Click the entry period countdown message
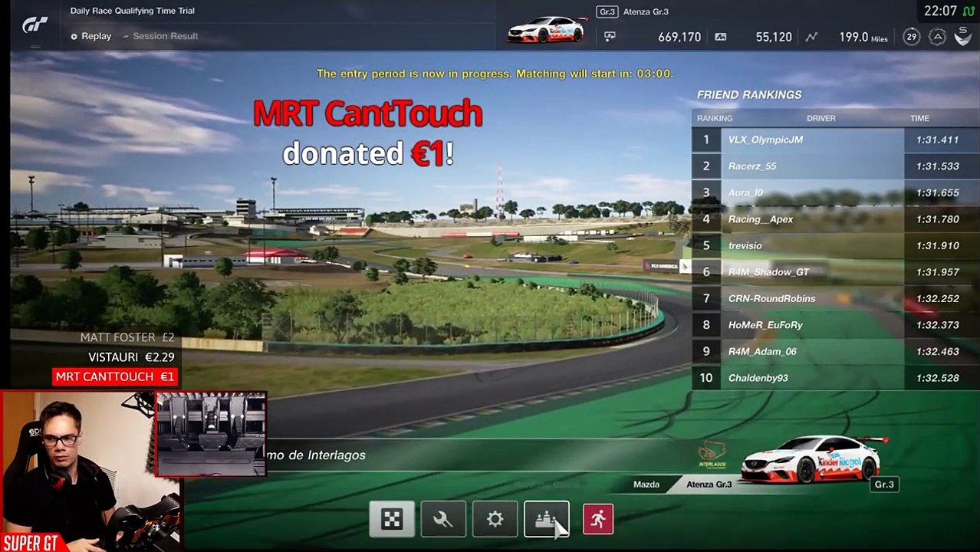 tap(495, 74)
